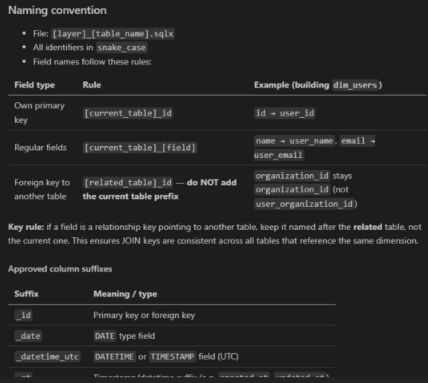428x383 pixels.
Task: Click the bold 'Key rule:' label
Action: click(x=26, y=227)
